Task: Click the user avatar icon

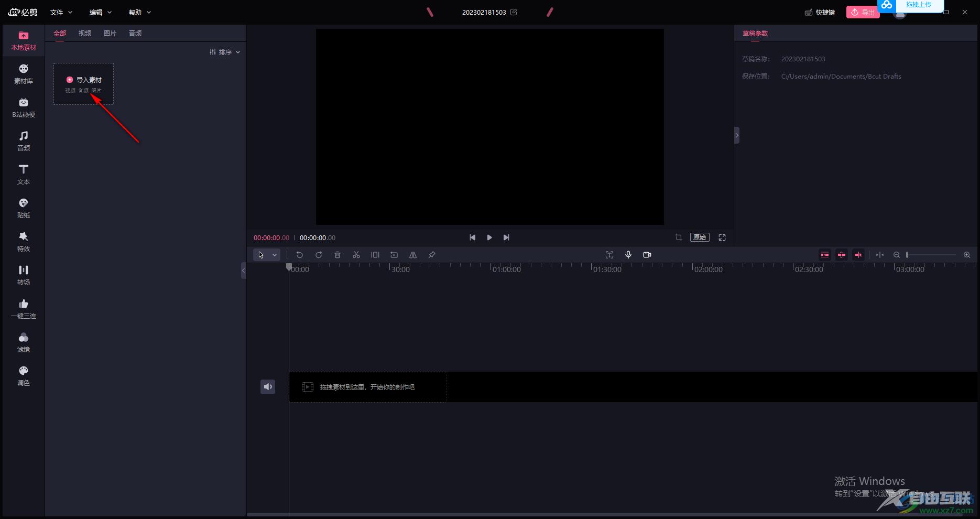Action: (x=899, y=14)
